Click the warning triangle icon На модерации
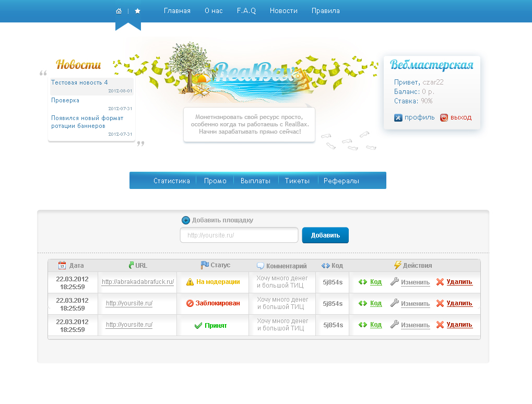This screenshot has height=404, width=532. (190, 282)
